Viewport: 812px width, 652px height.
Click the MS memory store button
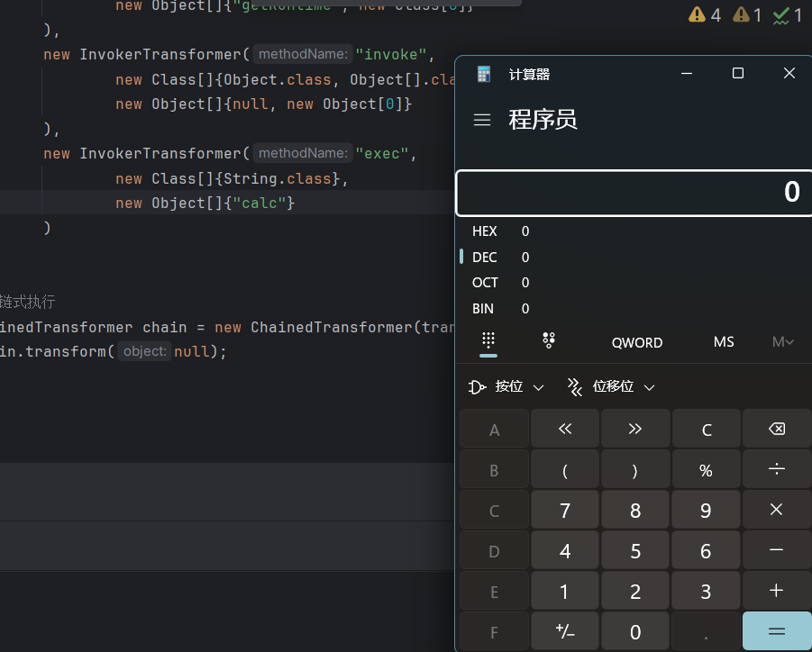pyautogui.click(x=724, y=342)
